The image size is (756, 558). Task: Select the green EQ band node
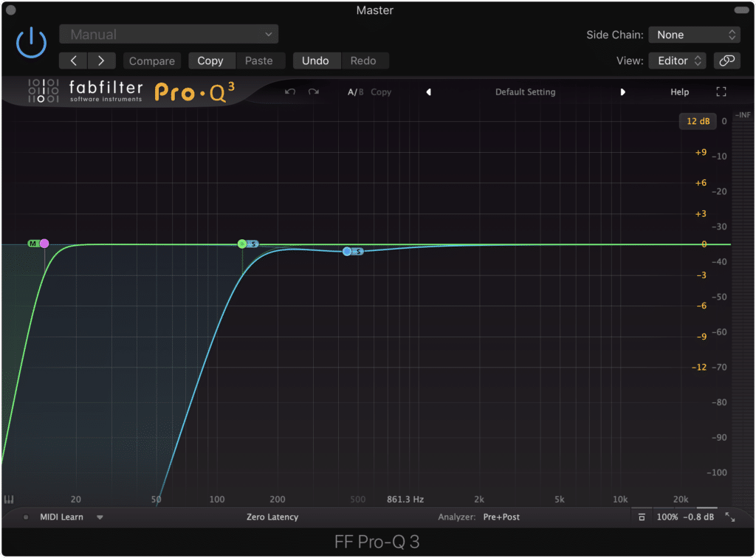(242, 244)
